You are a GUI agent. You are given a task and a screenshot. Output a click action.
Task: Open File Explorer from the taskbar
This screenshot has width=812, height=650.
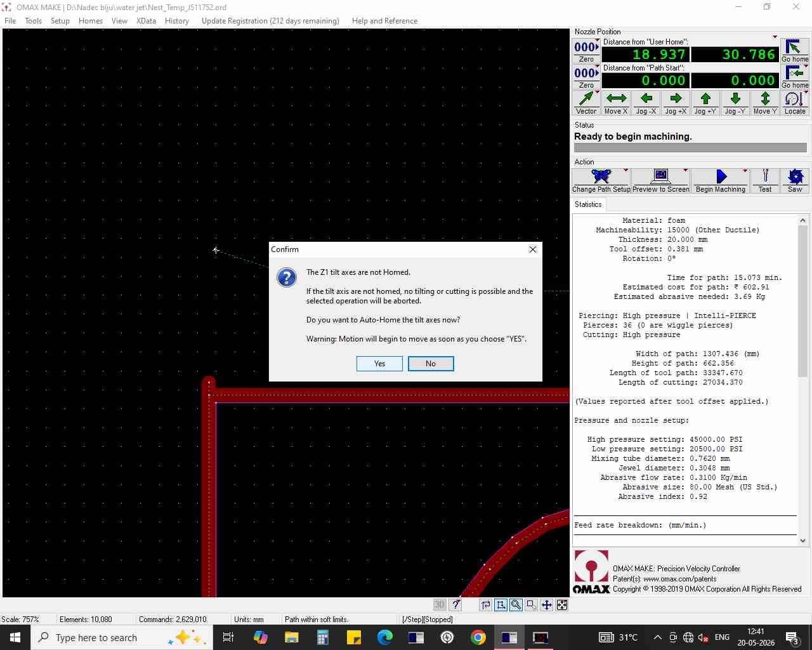pyautogui.click(x=292, y=637)
